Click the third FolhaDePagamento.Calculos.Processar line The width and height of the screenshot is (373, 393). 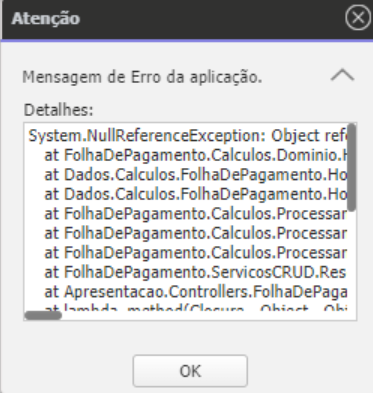196,253
